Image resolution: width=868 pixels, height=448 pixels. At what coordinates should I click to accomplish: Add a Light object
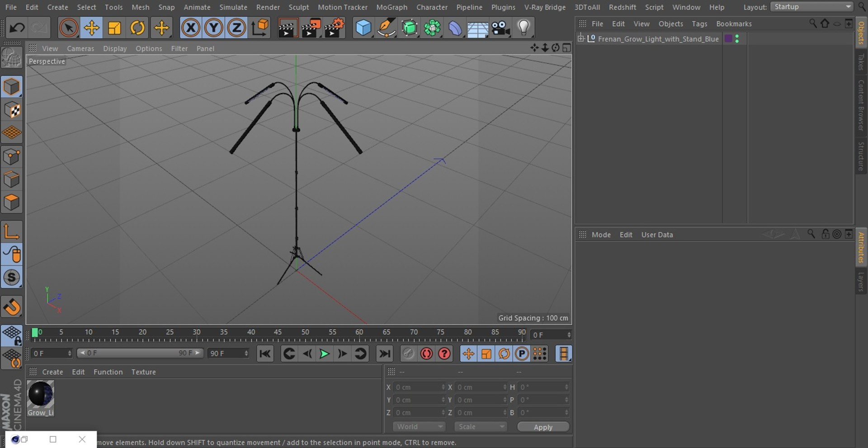point(524,28)
